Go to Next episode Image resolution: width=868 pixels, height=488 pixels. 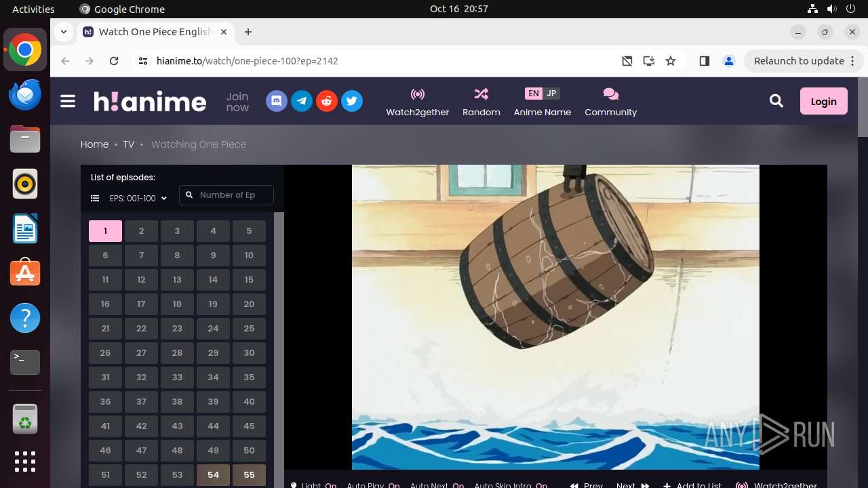[633, 485]
